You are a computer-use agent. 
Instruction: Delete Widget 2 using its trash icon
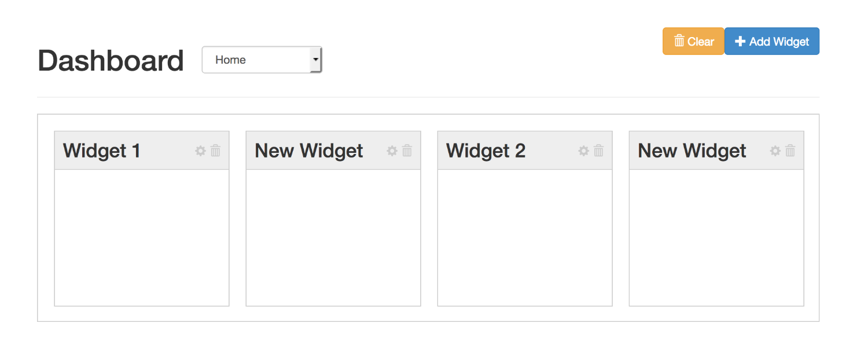coord(599,151)
